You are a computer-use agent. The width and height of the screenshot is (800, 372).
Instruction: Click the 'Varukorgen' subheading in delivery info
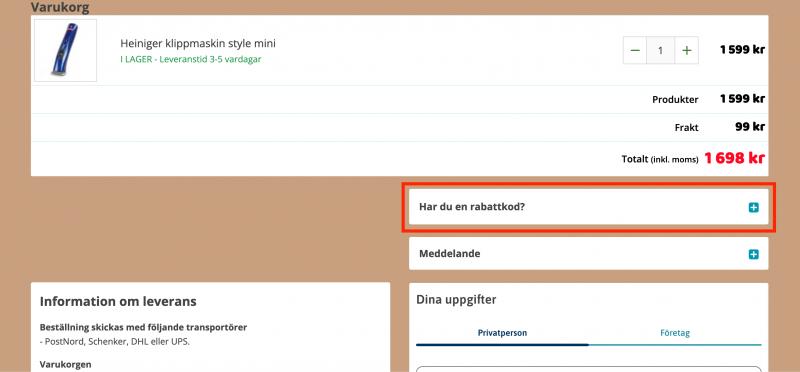point(65,364)
